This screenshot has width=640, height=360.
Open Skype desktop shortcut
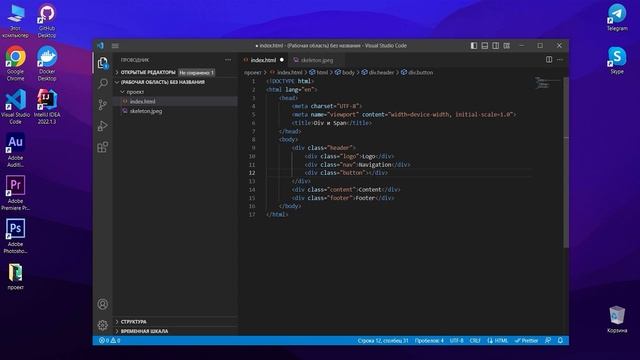[x=617, y=60]
